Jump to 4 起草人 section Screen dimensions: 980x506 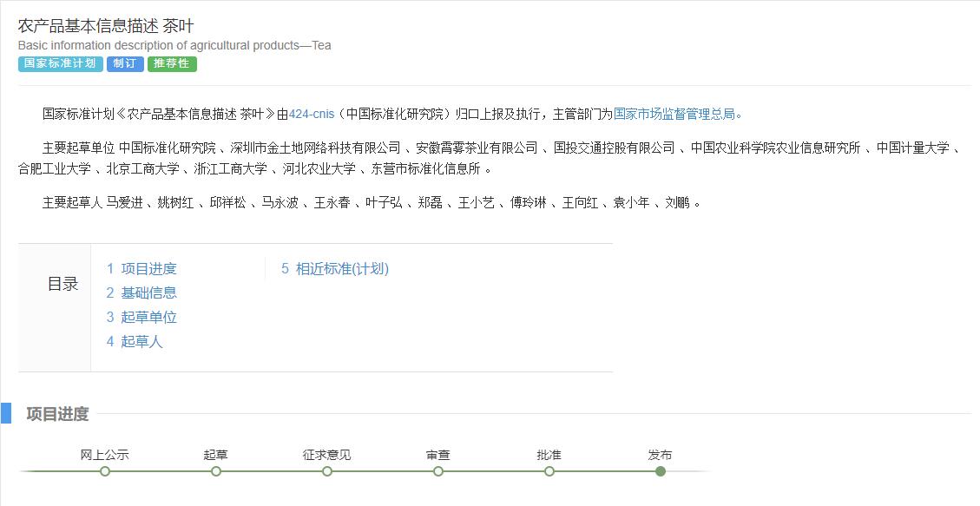135,342
